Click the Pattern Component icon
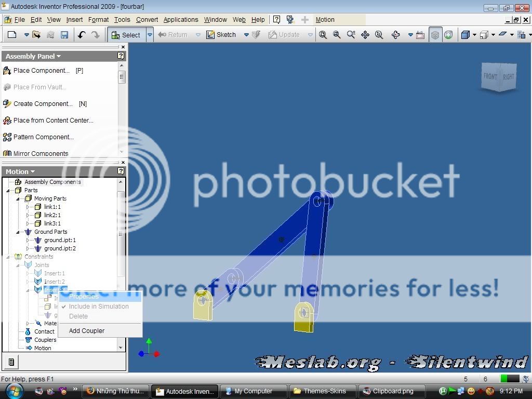Screen dimensions: 532x399 click(x=7, y=137)
